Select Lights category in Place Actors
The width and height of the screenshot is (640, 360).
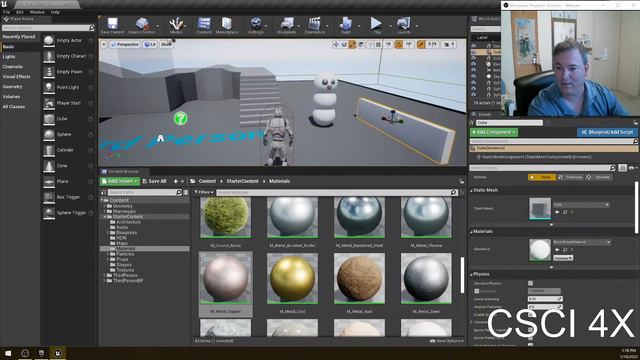click(9, 57)
